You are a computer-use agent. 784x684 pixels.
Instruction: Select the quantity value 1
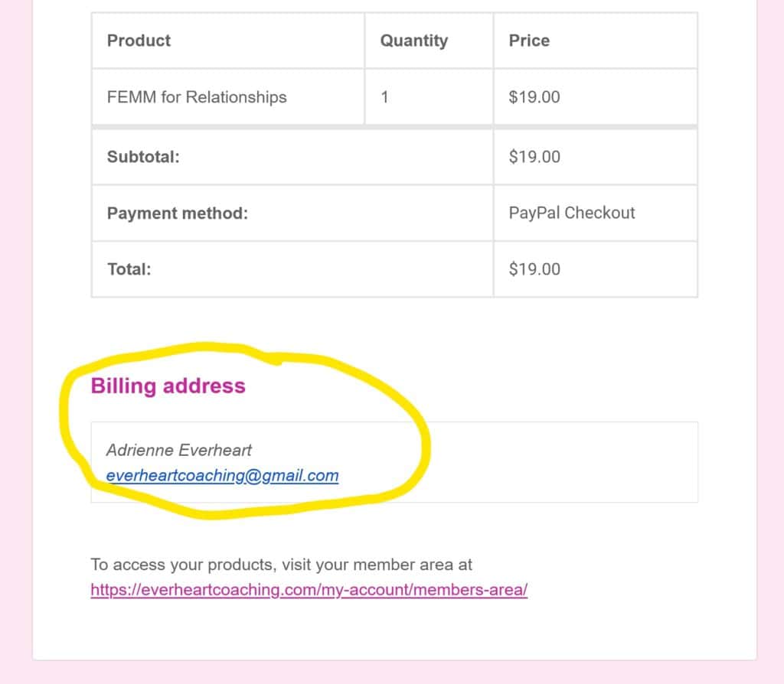384,97
